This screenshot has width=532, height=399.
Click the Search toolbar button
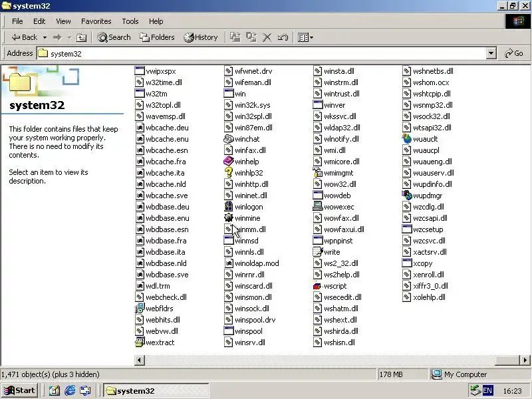click(x=114, y=37)
